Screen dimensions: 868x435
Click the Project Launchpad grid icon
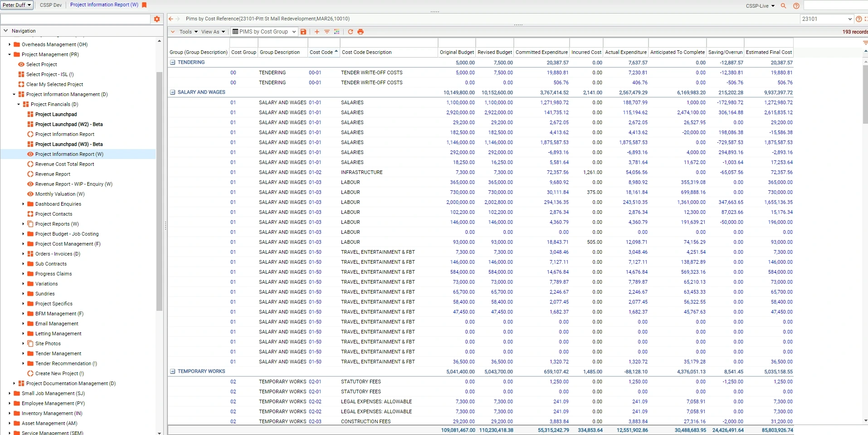[30, 114]
